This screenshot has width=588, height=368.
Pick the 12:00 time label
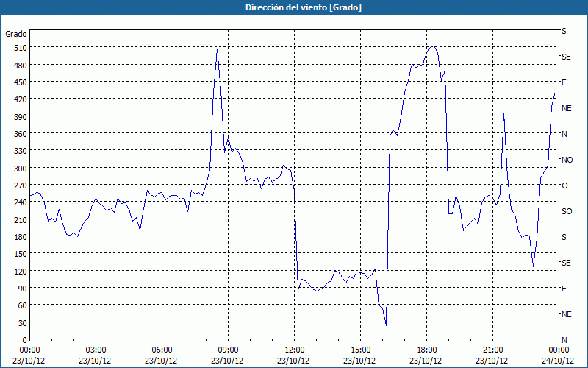(x=294, y=350)
